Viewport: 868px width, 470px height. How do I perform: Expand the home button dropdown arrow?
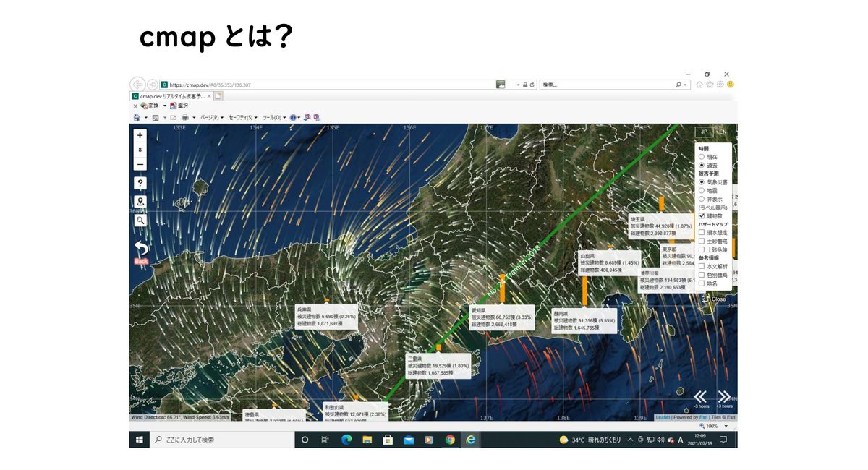pyautogui.click(x=145, y=116)
